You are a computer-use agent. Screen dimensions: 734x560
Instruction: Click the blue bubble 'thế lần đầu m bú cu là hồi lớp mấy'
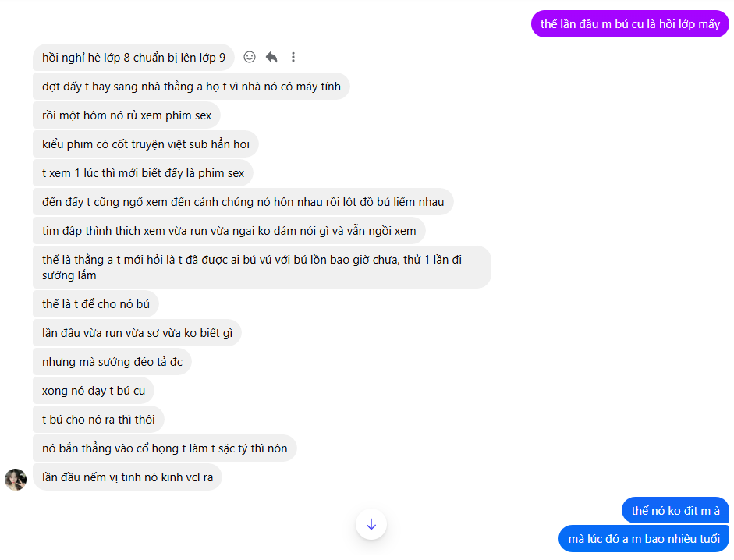point(629,23)
